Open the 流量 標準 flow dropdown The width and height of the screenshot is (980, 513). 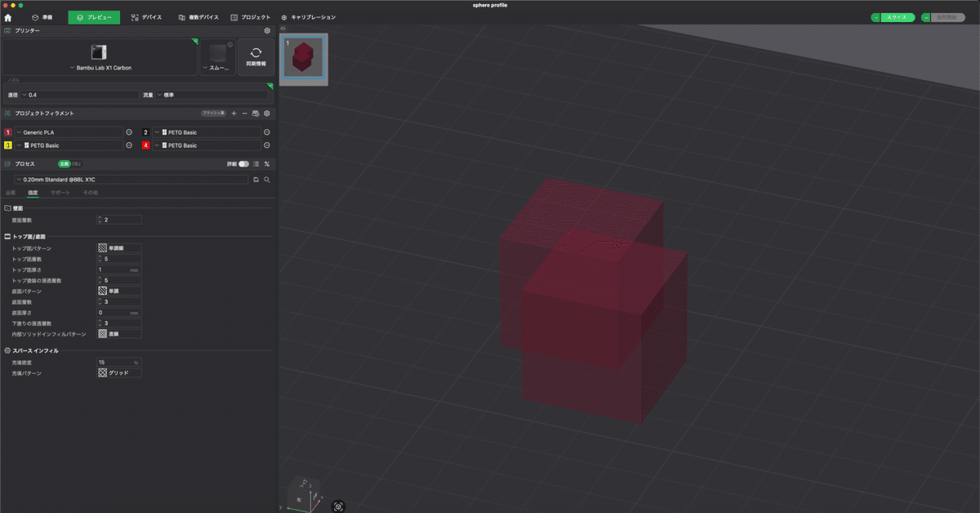tap(211, 95)
